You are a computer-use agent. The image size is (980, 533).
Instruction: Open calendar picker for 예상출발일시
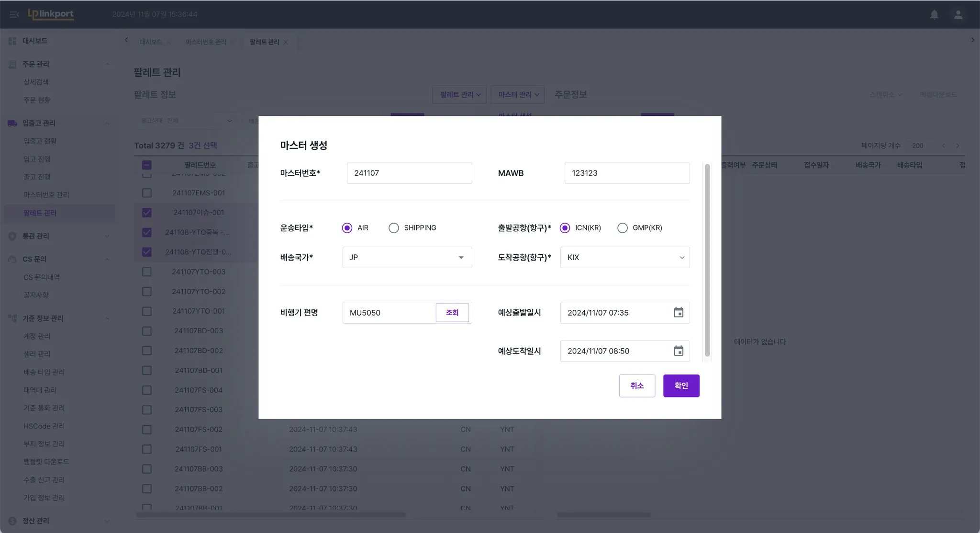(x=678, y=313)
